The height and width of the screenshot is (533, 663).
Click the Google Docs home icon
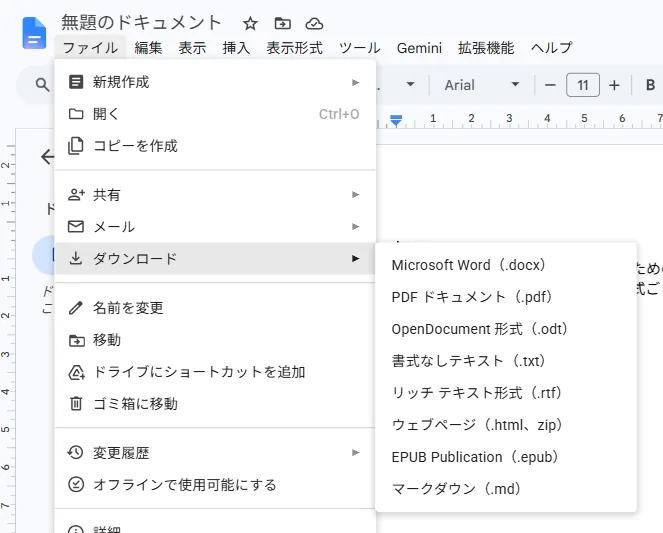coord(34,33)
